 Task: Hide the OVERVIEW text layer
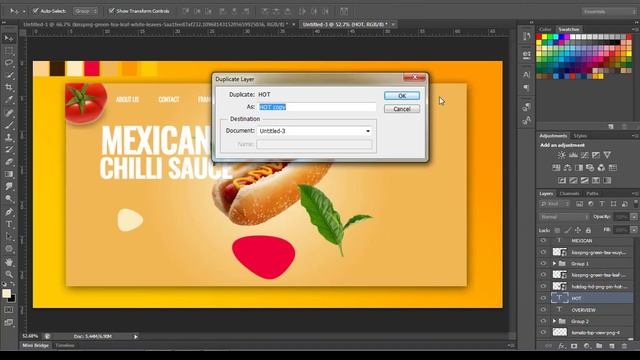[543, 310]
